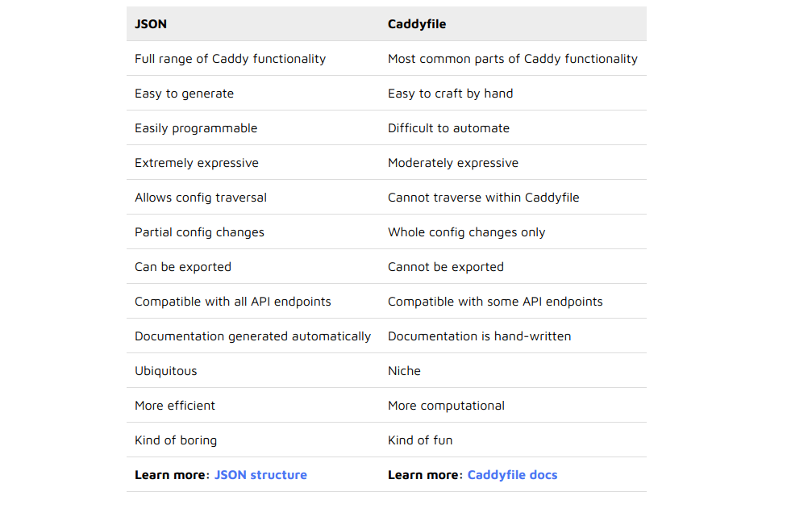
Task: Click the 'Can be exported' cell
Action: [x=183, y=267]
